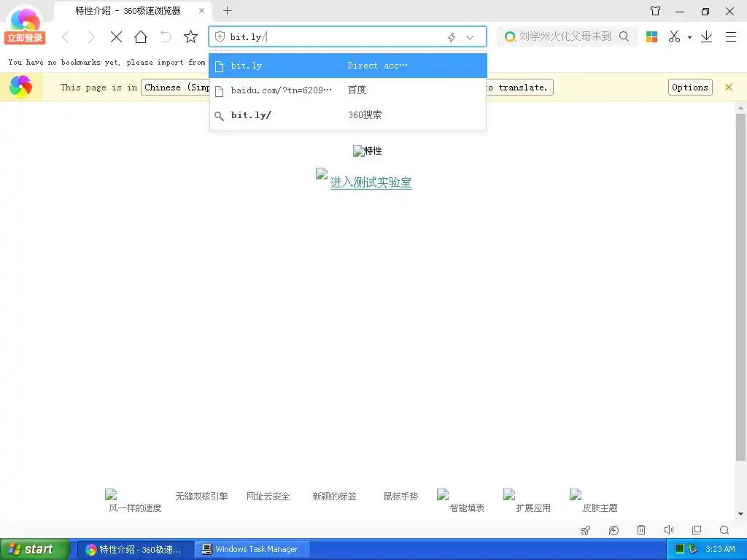Switch to 360 browser taskbar button
The image size is (747, 560).
tap(135, 550)
